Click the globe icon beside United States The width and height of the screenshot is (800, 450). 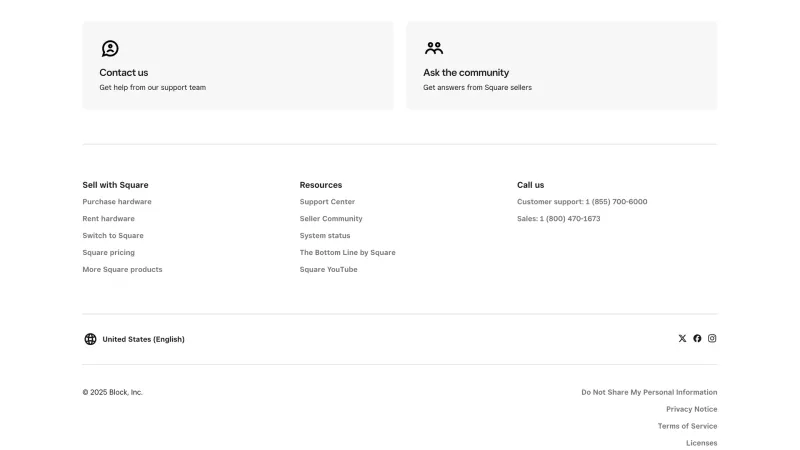tap(90, 339)
